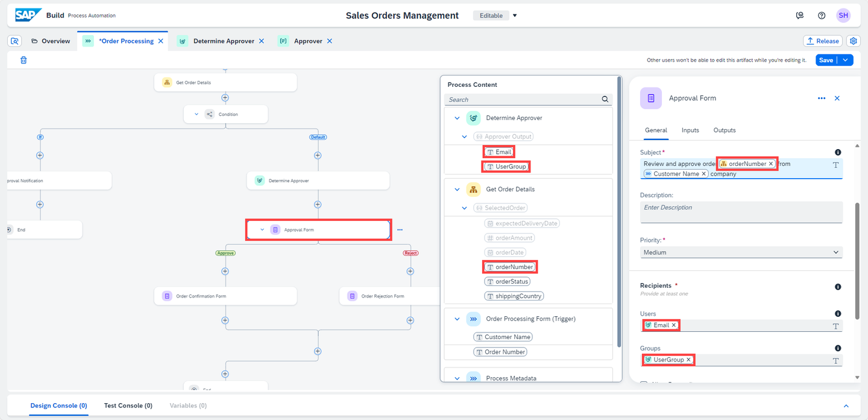Close the Determine Approver tab

tap(261, 41)
